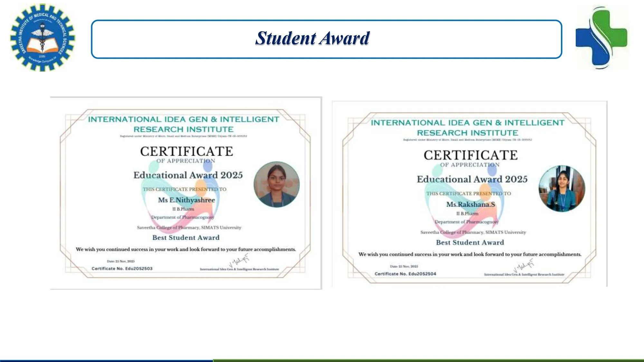This screenshot has width=644, height=362.
Task: Click the blue and green cross logo
Action: coord(601,38)
